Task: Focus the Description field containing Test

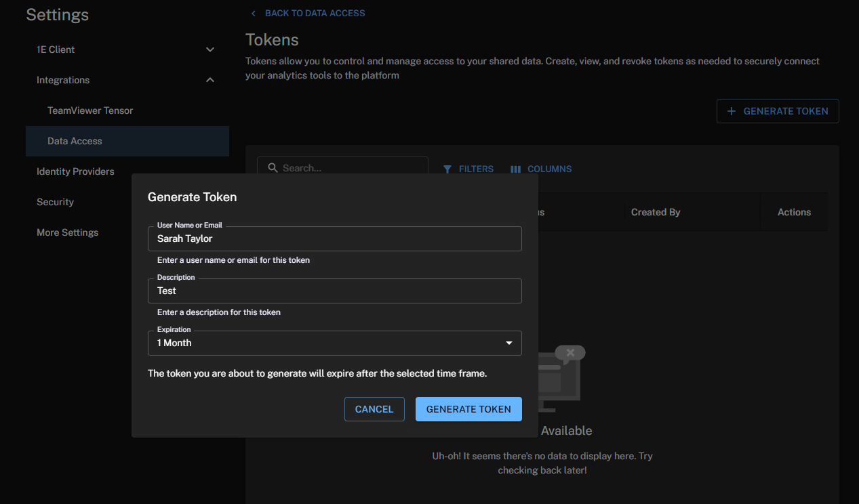Action: 334,291
